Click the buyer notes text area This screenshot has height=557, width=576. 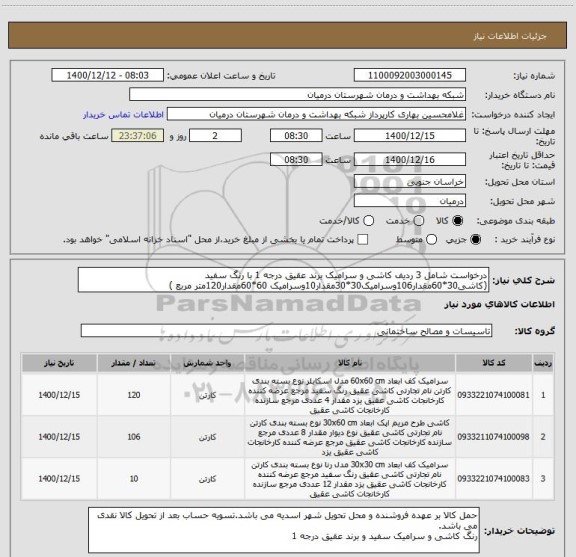coord(284,530)
